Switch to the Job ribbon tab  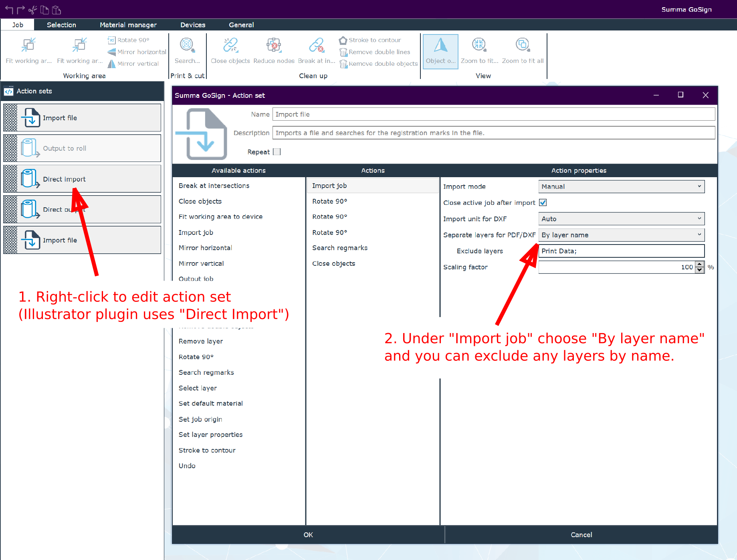point(18,25)
